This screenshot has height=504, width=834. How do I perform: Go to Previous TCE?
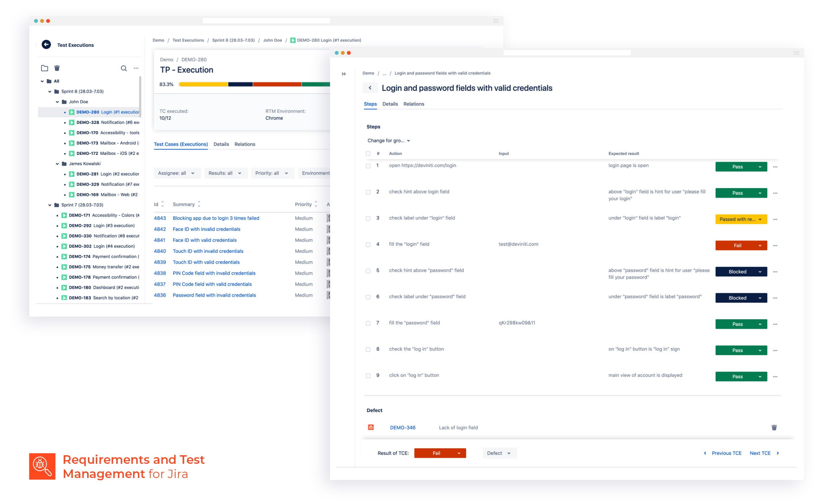(x=723, y=454)
